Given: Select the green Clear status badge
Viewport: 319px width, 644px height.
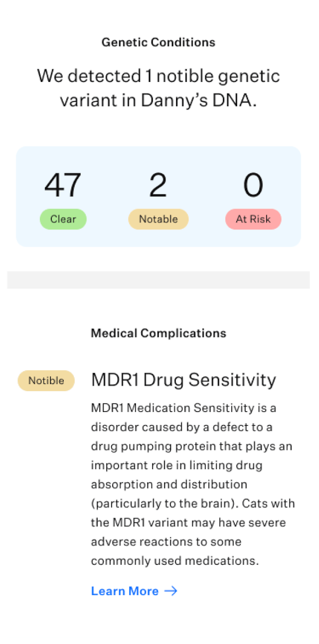Looking at the screenshot, I should 63,219.
